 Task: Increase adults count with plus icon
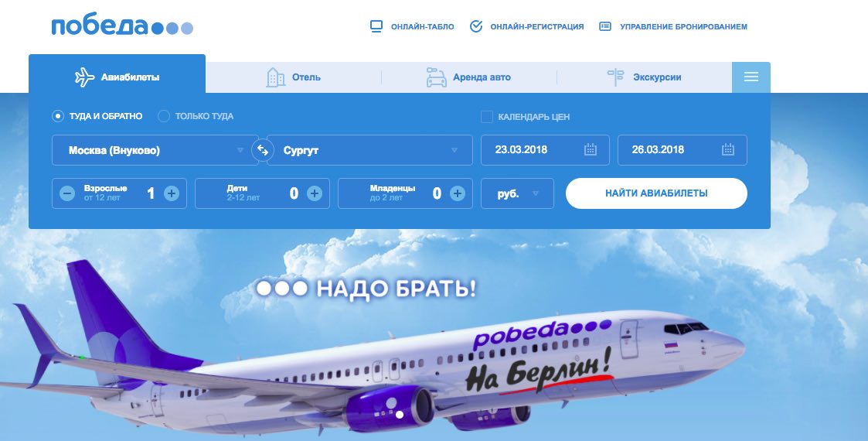click(x=172, y=193)
